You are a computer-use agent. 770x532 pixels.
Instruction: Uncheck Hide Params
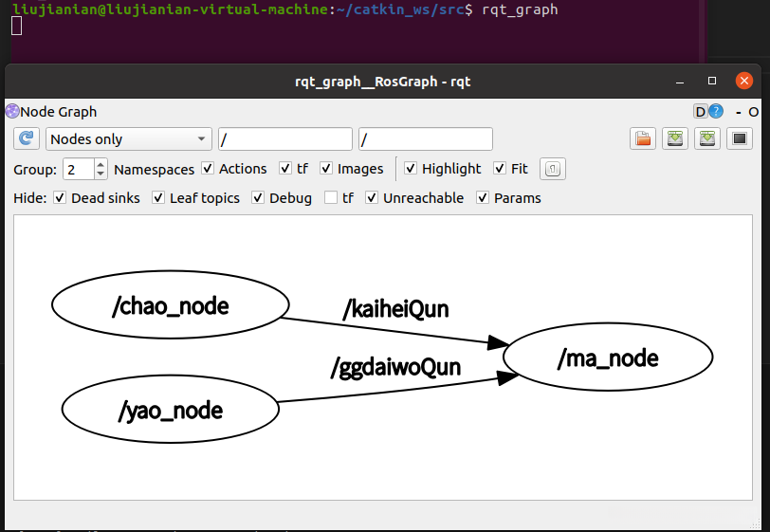click(x=483, y=198)
